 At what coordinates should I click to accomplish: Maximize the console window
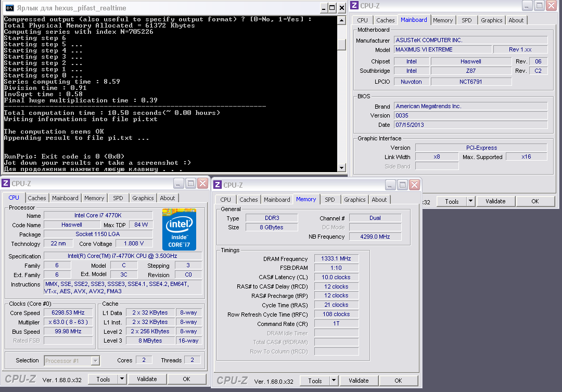tap(332, 8)
